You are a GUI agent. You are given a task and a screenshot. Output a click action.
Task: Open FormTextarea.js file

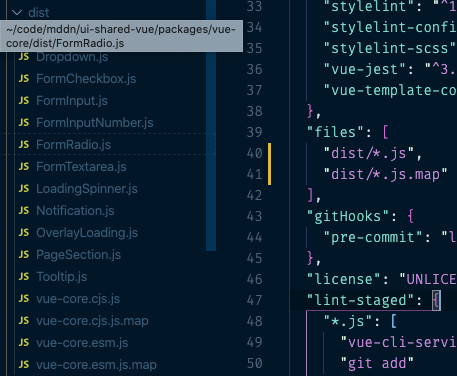81,167
